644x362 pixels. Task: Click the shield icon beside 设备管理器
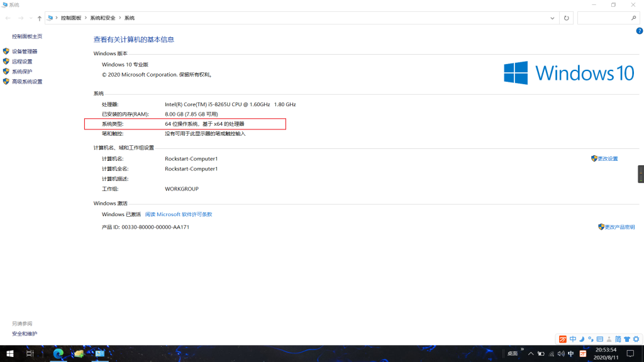tap(6, 52)
